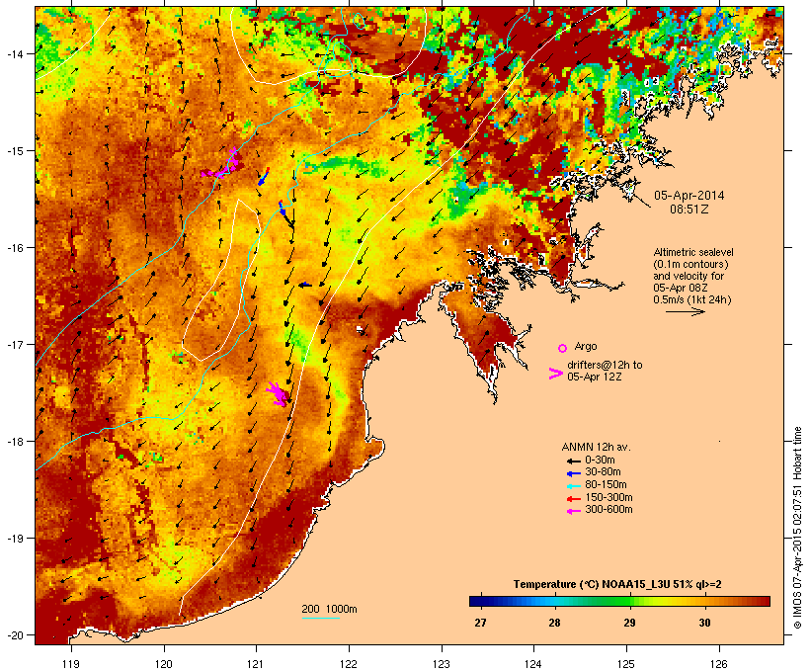
Task: Click the colorbar tick label 28
Action: (x=555, y=623)
